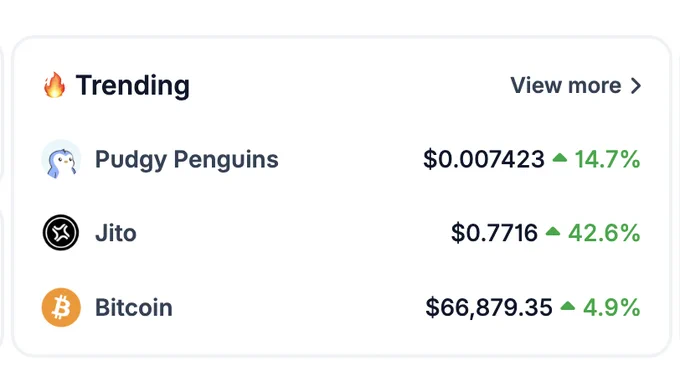Click the Jito coin logo
The image size is (680, 387).
[x=61, y=233]
